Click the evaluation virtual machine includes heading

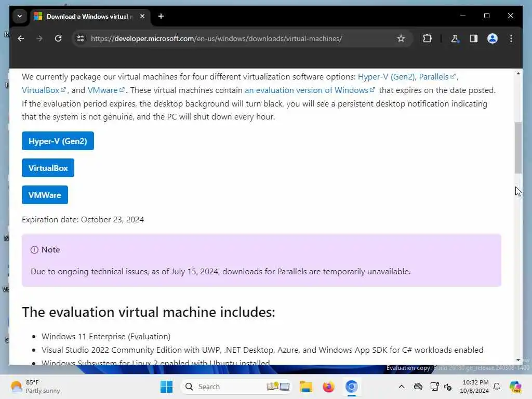pyautogui.click(x=148, y=312)
